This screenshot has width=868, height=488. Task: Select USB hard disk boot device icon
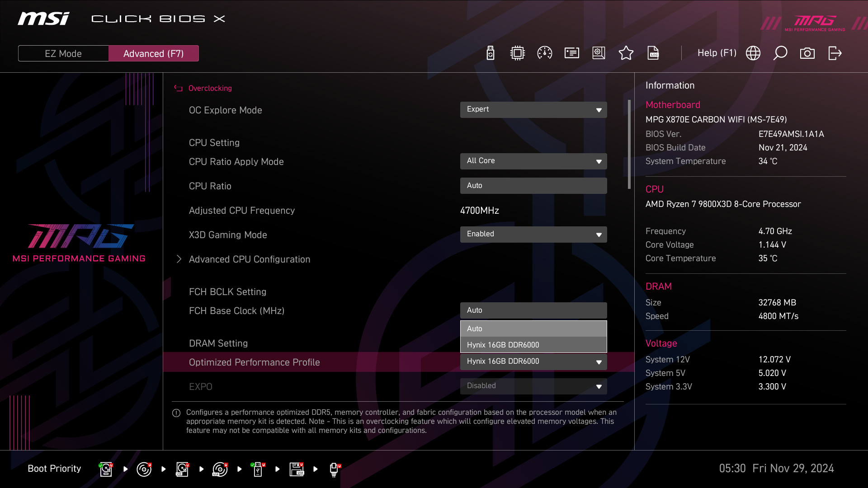click(x=182, y=469)
